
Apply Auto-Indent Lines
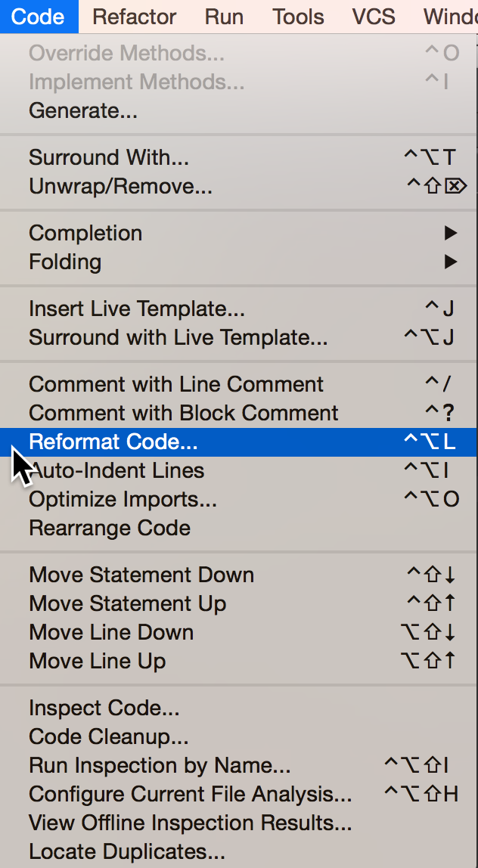116,470
